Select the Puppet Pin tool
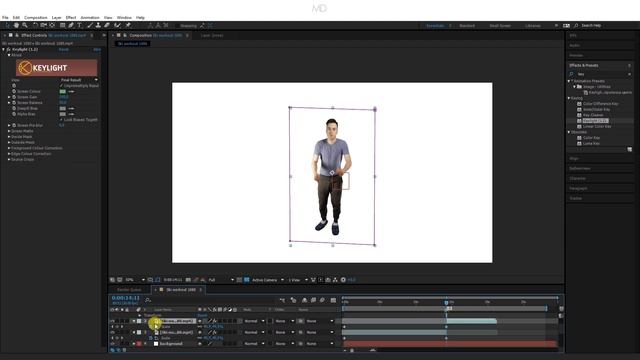Screen dimensions: 640x360 point(128,25)
